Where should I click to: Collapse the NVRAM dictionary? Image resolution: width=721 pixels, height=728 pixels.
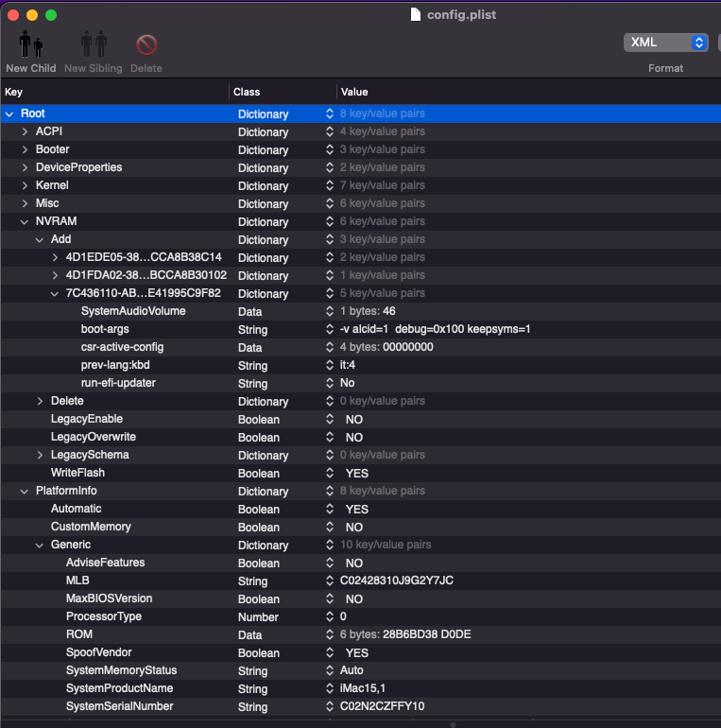coord(25,222)
